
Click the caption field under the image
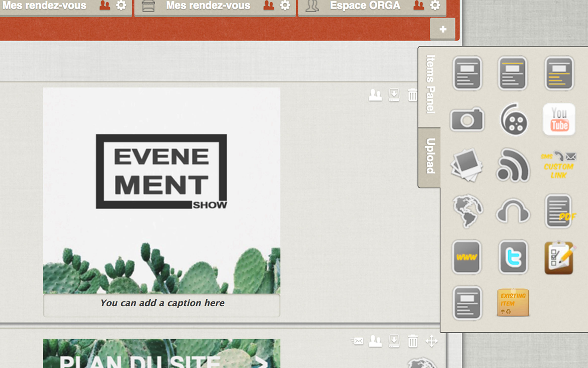(x=162, y=303)
